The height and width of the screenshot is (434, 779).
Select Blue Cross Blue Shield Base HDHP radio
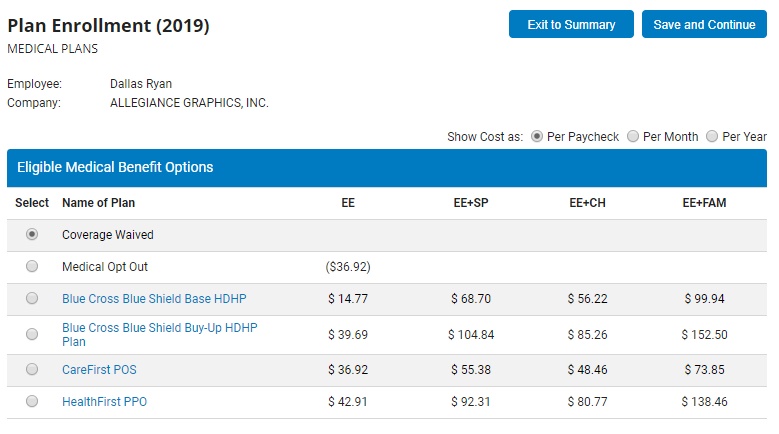(32, 298)
